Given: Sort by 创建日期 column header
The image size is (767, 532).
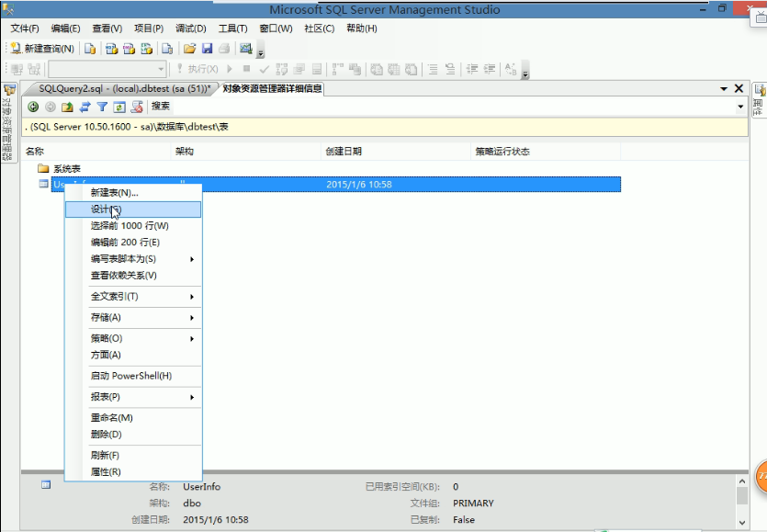Looking at the screenshot, I should [395, 152].
